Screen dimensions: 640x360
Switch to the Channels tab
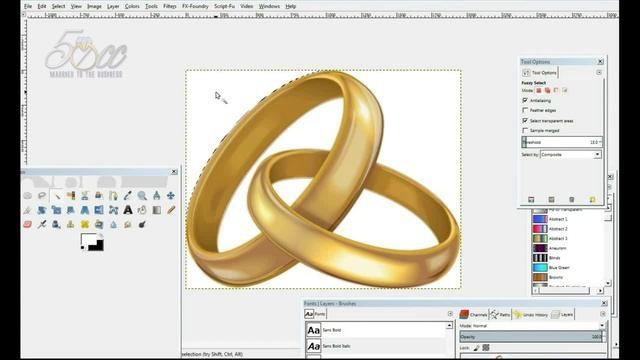(473, 314)
